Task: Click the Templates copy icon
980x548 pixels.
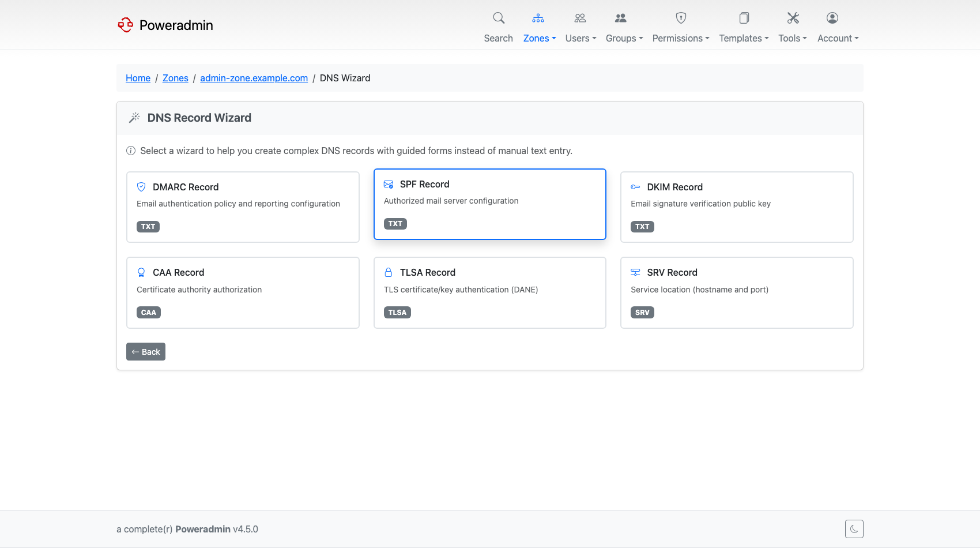Action: coord(744,18)
